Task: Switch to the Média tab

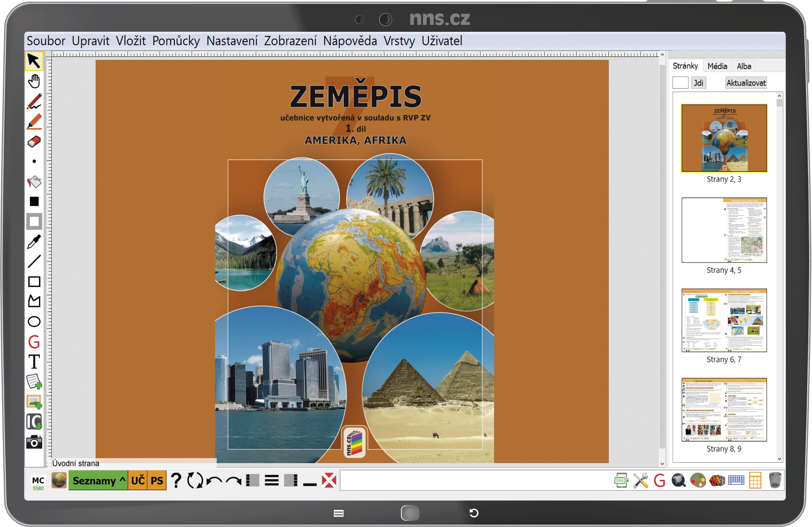Action: pyautogui.click(x=717, y=66)
